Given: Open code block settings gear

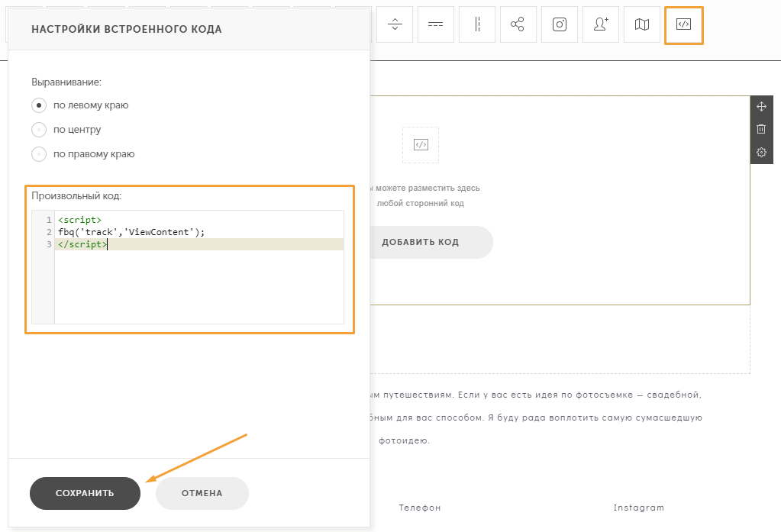Looking at the screenshot, I should coord(762,152).
